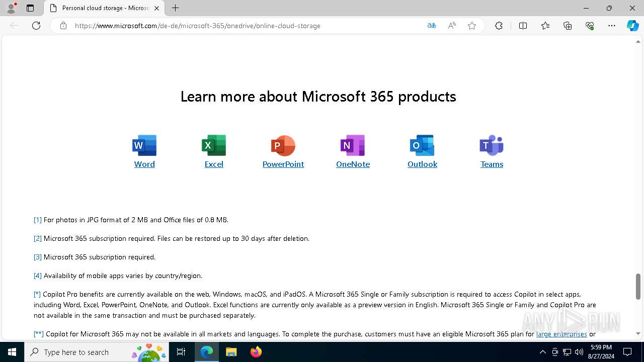Open the large enterprises link
The height and width of the screenshot is (362, 644).
point(561,334)
